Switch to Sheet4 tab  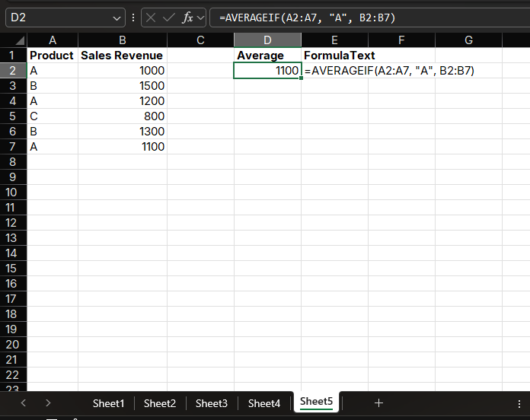[264, 403]
